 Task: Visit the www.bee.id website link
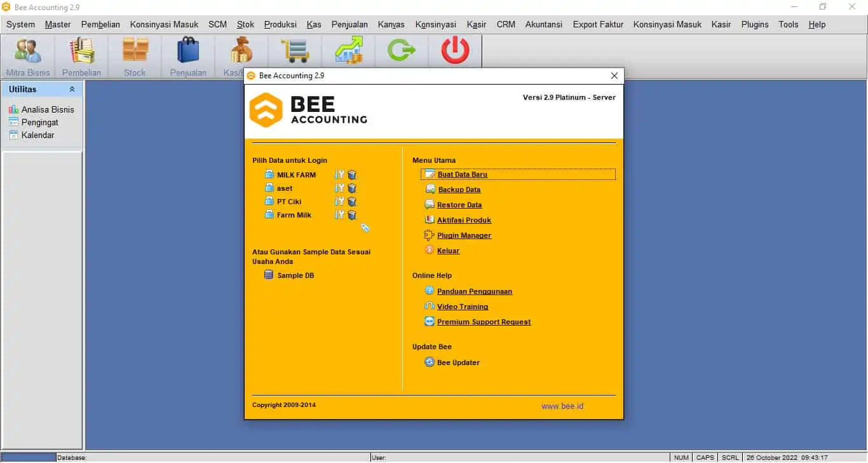coord(562,406)
